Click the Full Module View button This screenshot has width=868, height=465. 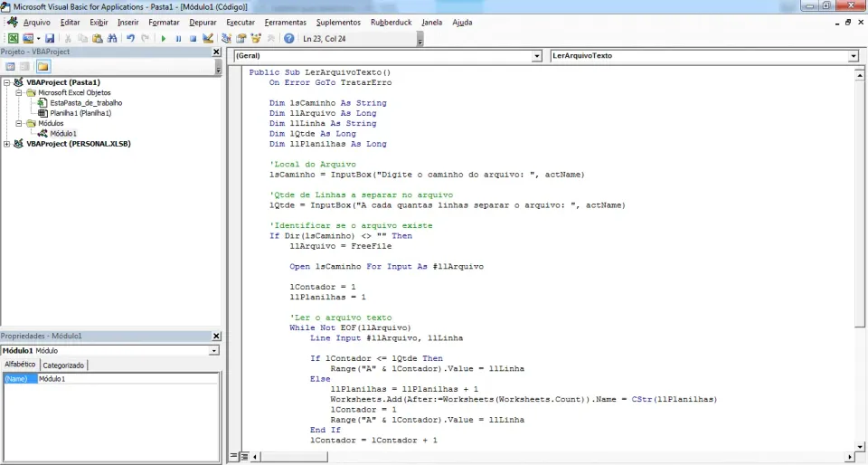[x=244, y=457]
